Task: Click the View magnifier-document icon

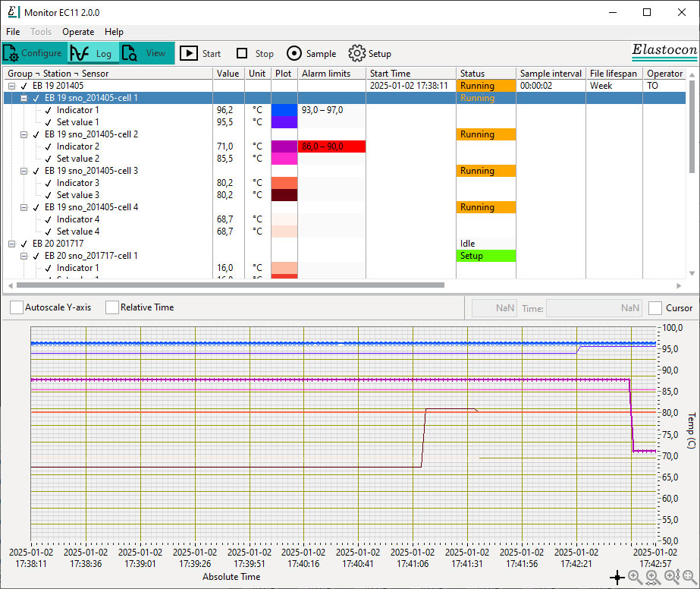Action: pyautogui.click(x=130, y=53)
